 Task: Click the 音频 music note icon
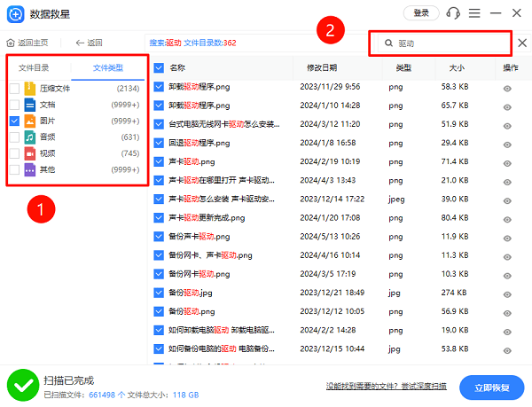point(30,137)
